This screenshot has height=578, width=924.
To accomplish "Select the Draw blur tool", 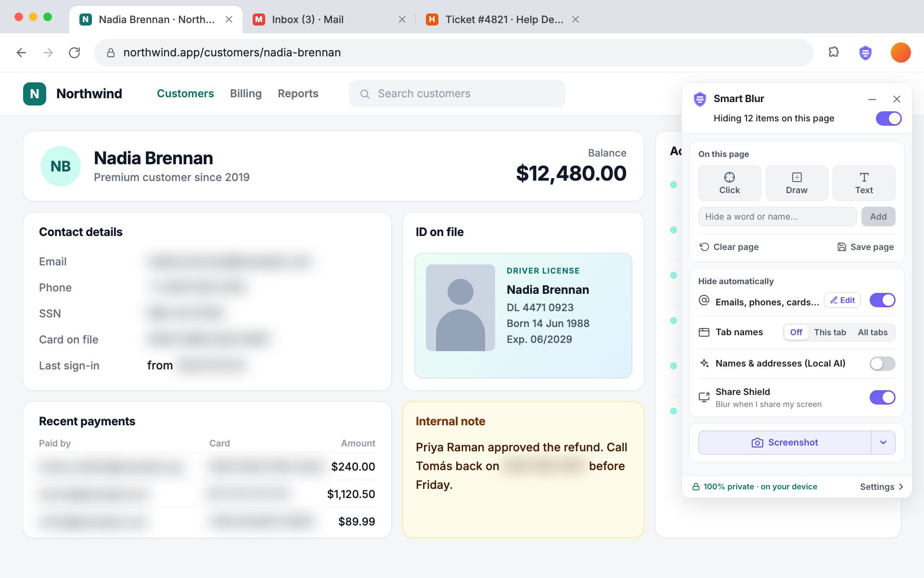I will (x=796, y=183).
